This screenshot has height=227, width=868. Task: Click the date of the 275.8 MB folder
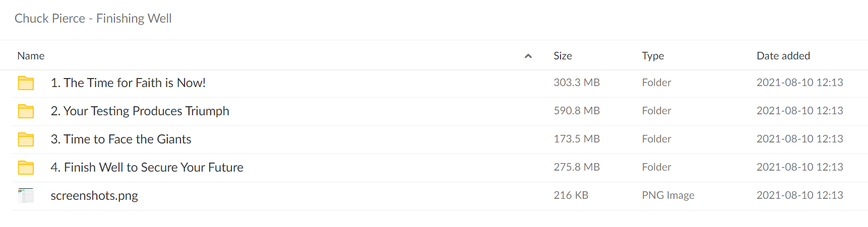[x=799, y=167]
